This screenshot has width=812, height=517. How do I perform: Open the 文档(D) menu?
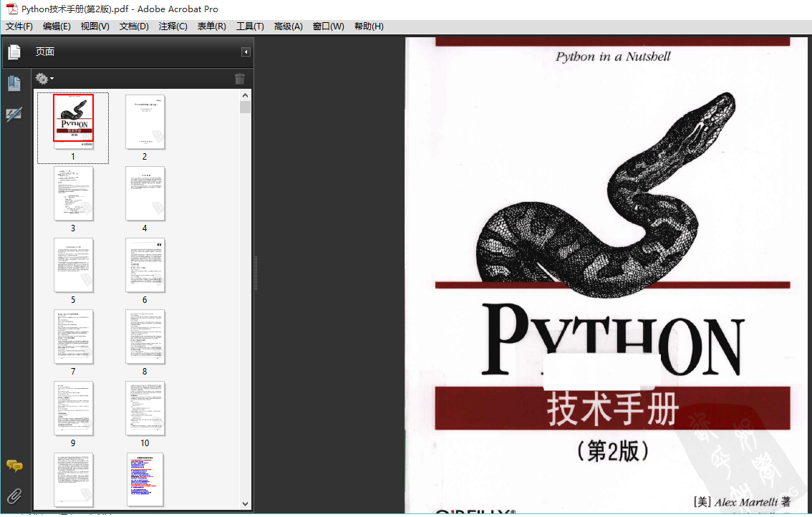tap(134, 26)
